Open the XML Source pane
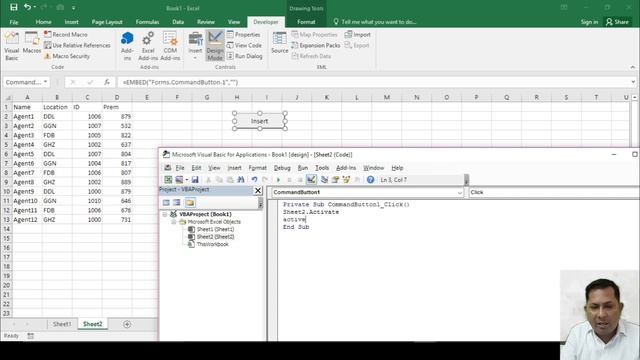 (x=280, y=43)
